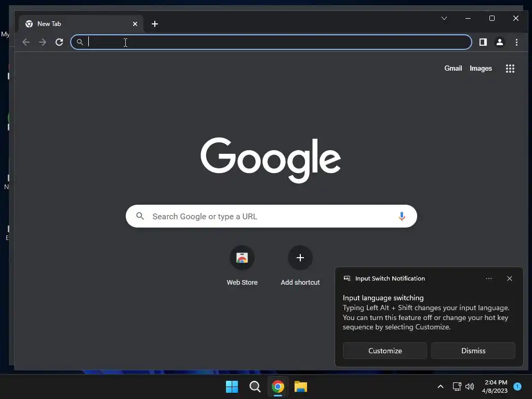Start voice search with microphone icon
The image size is (532, 399).
tap(402, 216)
